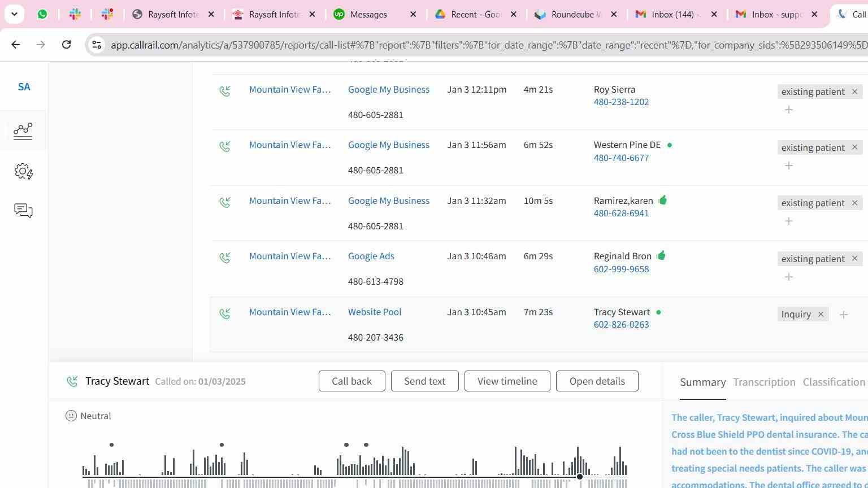Reload the CallRail page
This screenshot has height=488, width=868.
point(66,45)
